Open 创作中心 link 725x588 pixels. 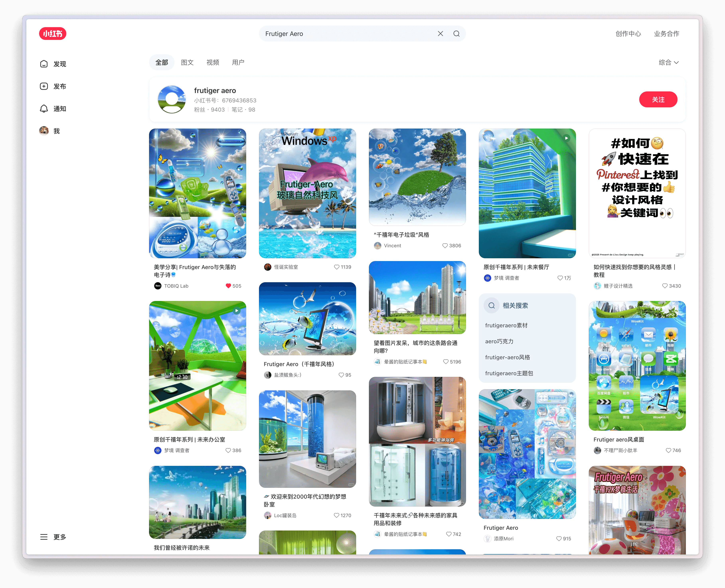628,34
